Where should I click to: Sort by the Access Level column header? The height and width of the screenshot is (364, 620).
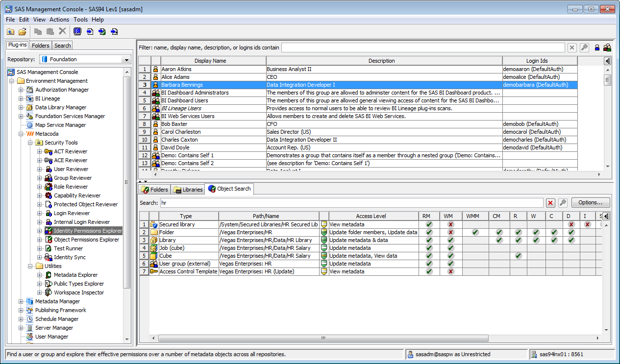[374, 216]
